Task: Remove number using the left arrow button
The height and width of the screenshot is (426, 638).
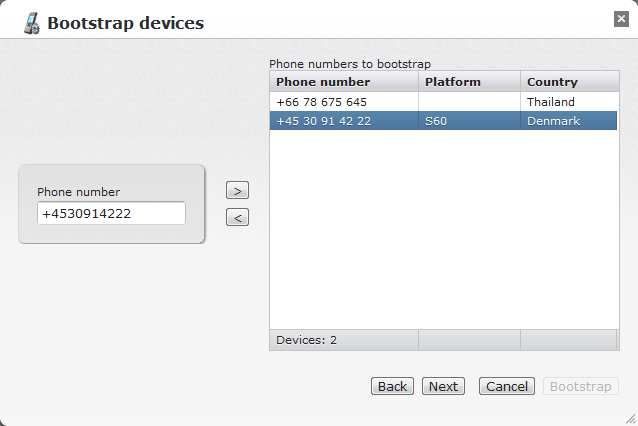Action: pos(237,217)
